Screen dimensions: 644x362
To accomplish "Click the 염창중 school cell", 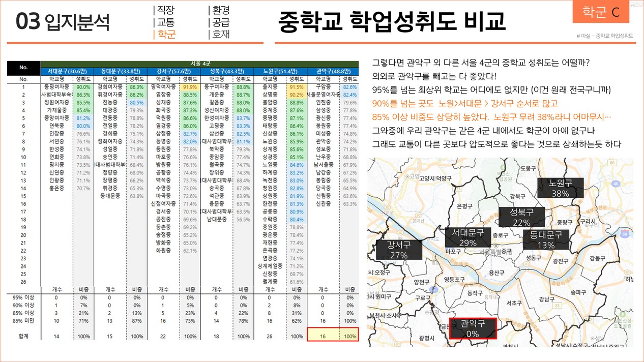I will click(x=163, y=95).
